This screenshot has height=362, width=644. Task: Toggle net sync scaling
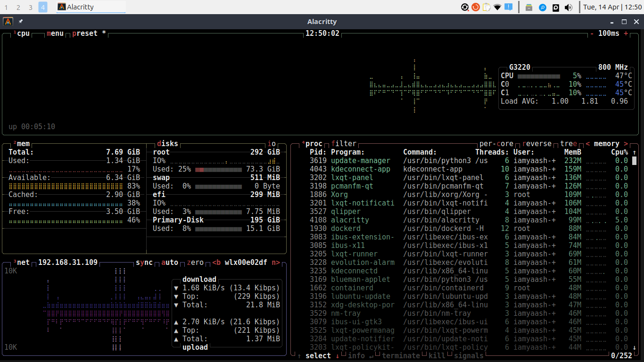pyautogui.click(x=144, y=263)
